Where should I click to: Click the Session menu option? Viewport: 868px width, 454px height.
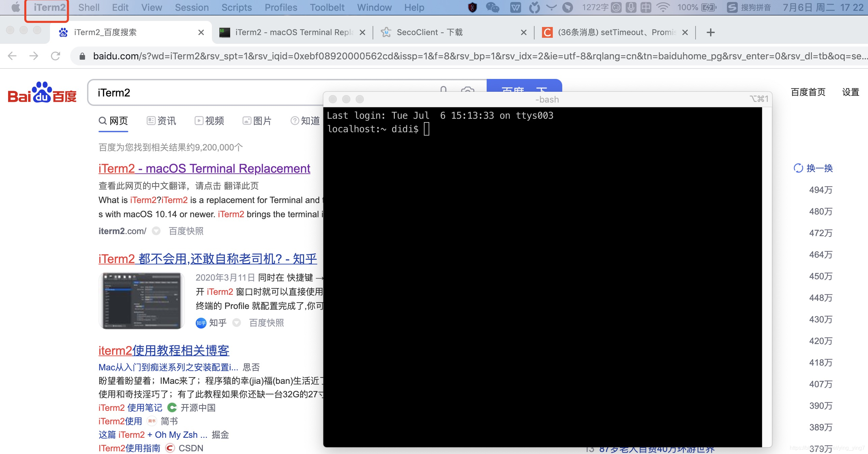coord(191,7)
